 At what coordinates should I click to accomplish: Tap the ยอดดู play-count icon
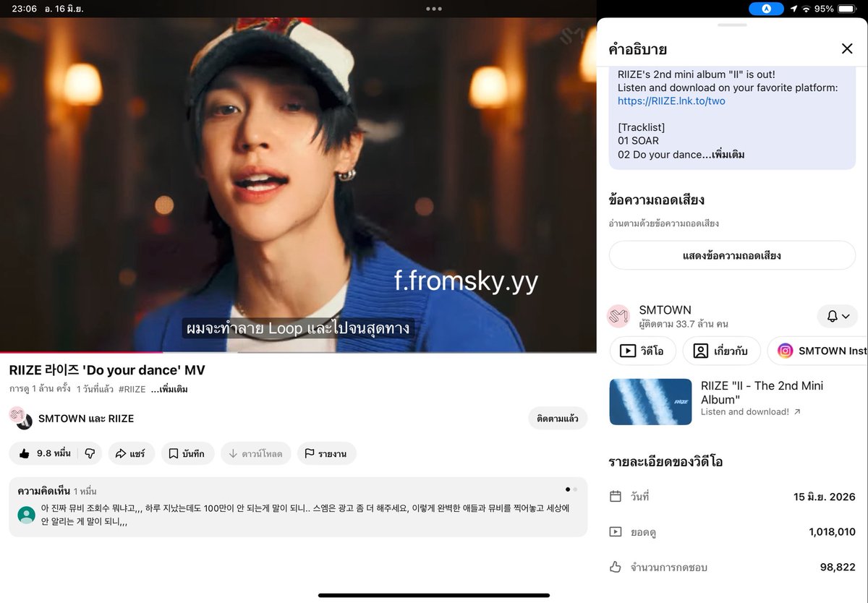(616, 531)
